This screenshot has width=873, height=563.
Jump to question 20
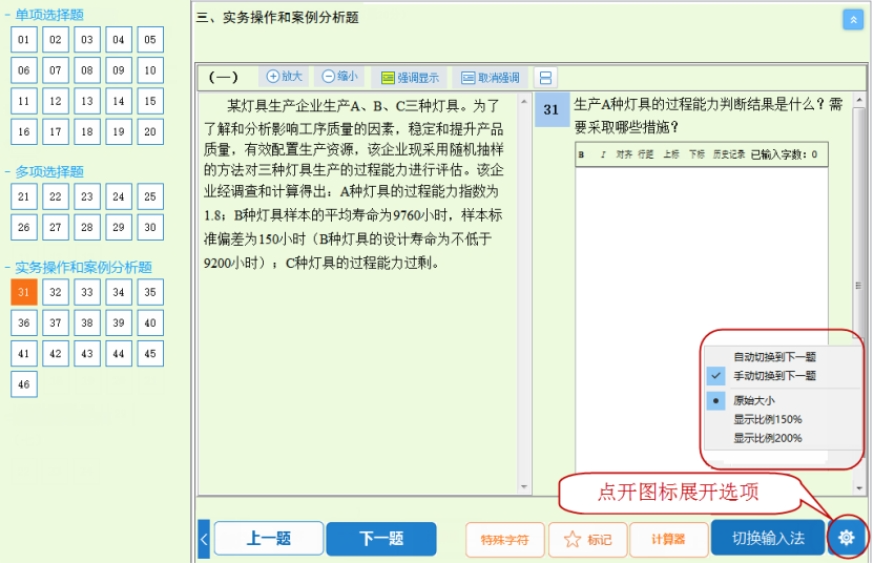pos(150,131)
